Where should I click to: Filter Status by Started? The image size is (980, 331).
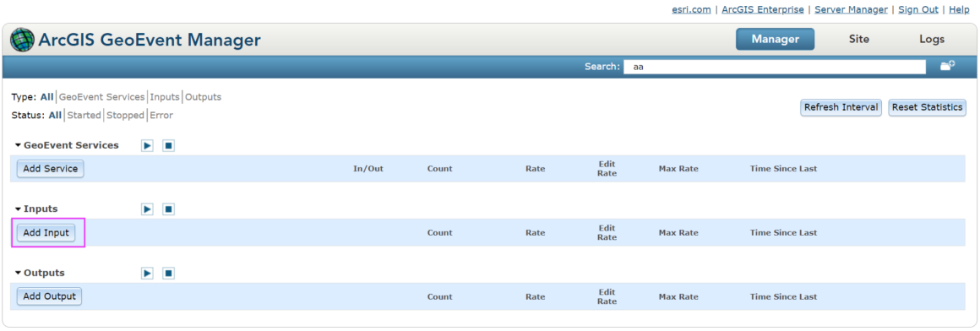(84, 115)
